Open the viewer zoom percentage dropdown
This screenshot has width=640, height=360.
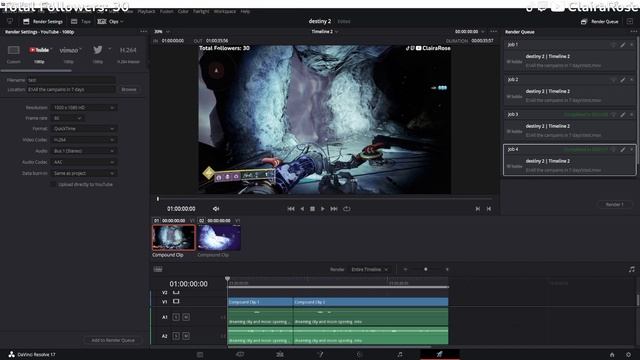pos(162,31)
